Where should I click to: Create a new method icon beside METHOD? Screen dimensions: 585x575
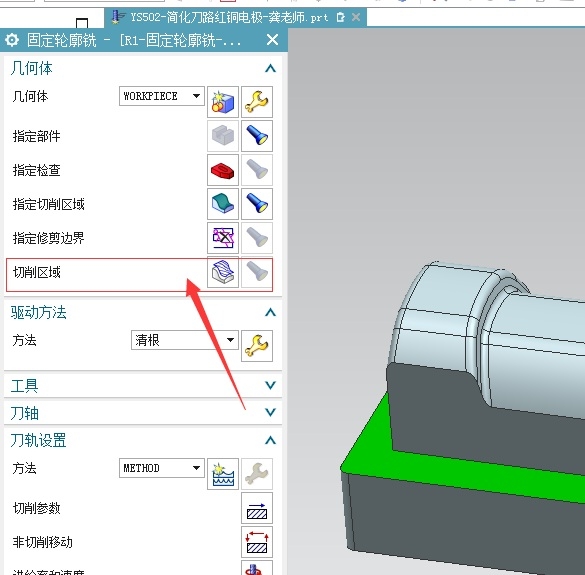click(x=223, y=474)
